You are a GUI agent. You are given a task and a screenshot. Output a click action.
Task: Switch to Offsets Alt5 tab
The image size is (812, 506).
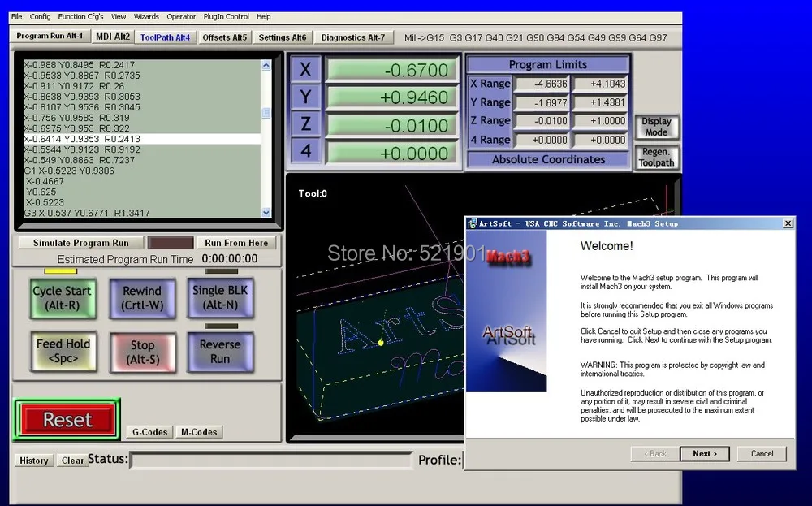(225, 37)
